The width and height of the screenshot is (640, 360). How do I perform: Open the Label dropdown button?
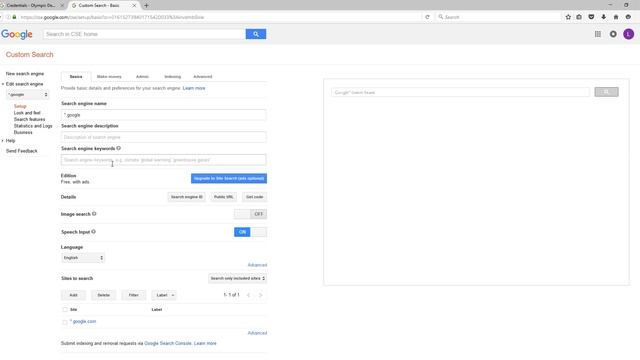(164, 295)
